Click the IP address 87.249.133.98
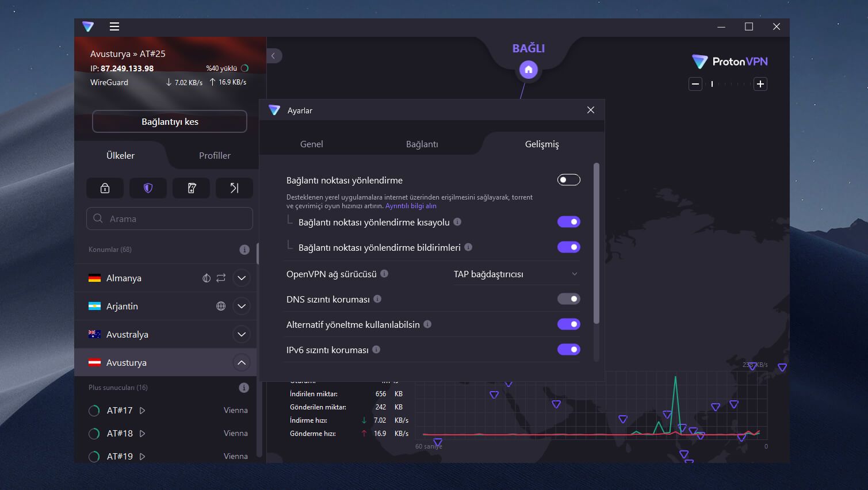868x490 pixels. (127, 68)
